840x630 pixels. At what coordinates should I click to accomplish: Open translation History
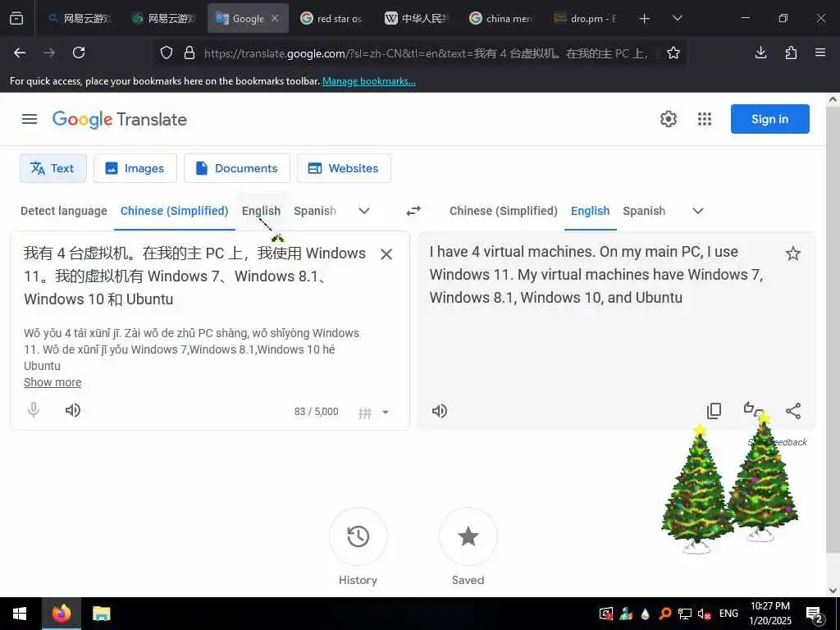point(358,536)
